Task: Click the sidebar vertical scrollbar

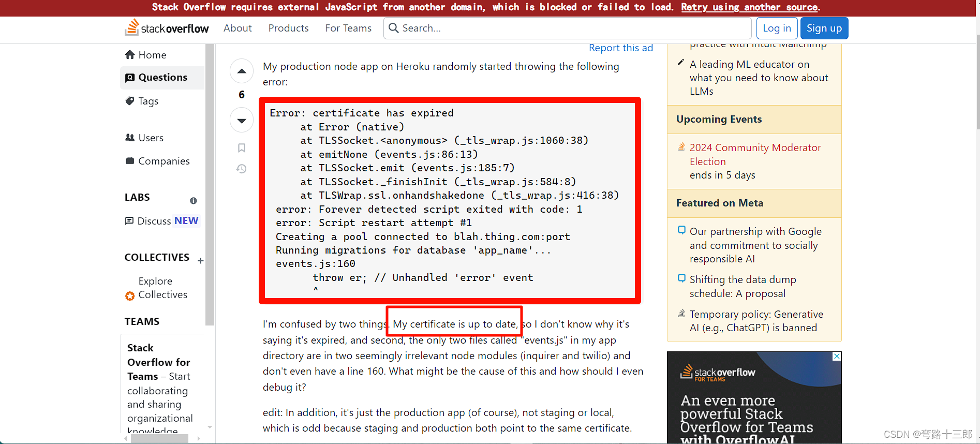Action: pyautogui.click(x=210, y=185)
